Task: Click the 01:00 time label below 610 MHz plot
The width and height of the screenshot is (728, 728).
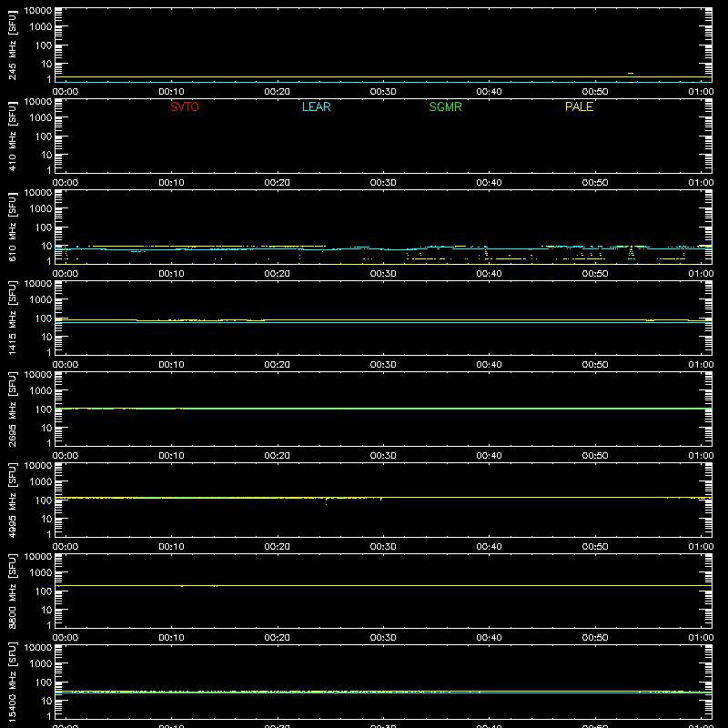Action: pyautogui.click(x=701, y=274)
